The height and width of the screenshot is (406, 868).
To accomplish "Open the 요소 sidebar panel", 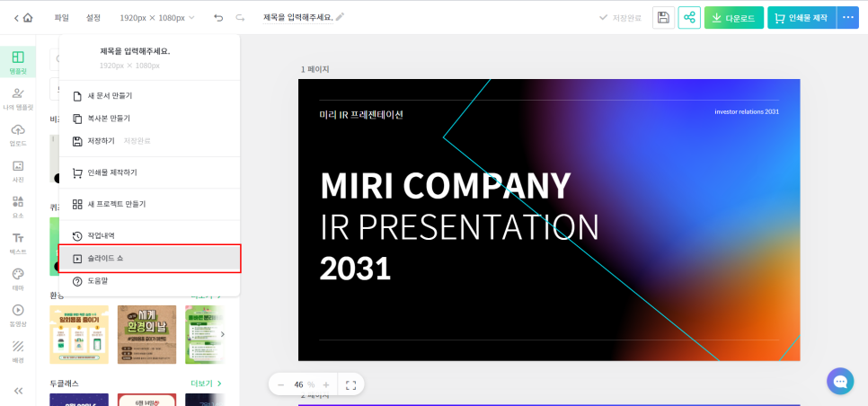I will click(x=18, y=207).
